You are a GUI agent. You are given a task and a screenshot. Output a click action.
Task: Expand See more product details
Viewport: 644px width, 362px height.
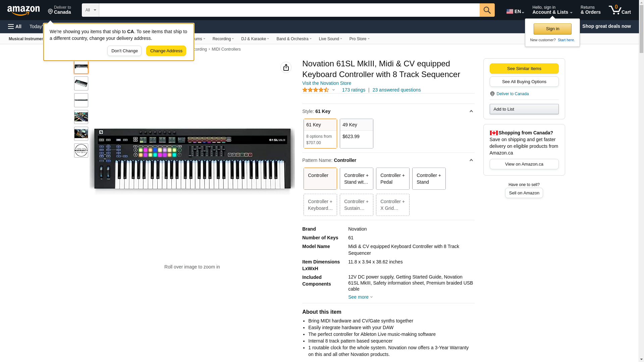pyautogui.click(x=360, y=297)
